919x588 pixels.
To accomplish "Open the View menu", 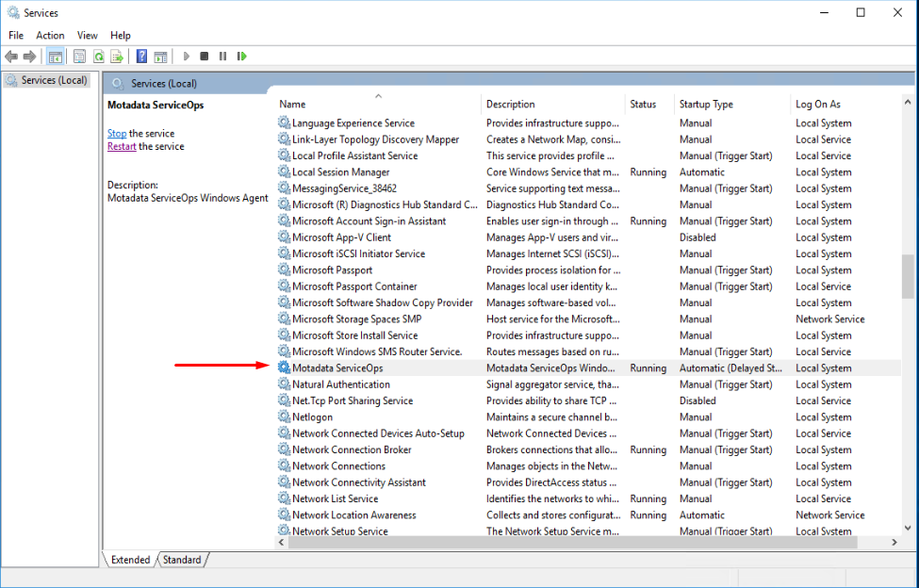I will pos(88,35).
